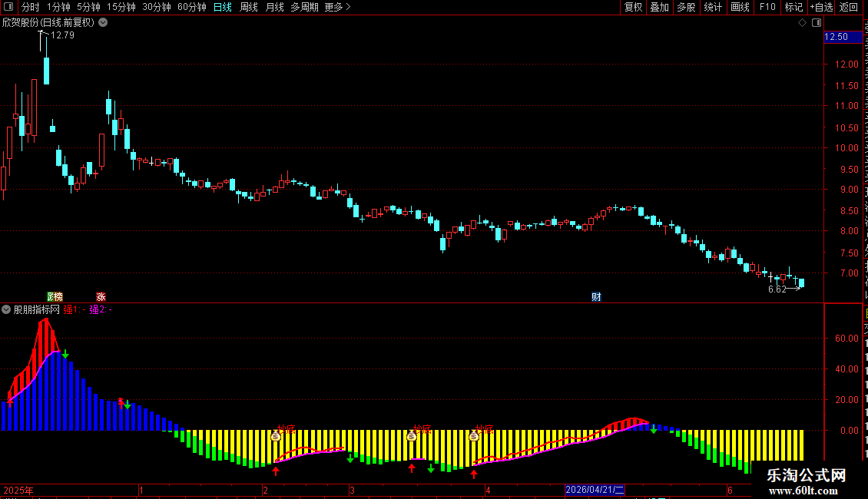Switch to 月线 monthly chart
The height and width of the screenshot is (499, 868).
click(274, 7)
